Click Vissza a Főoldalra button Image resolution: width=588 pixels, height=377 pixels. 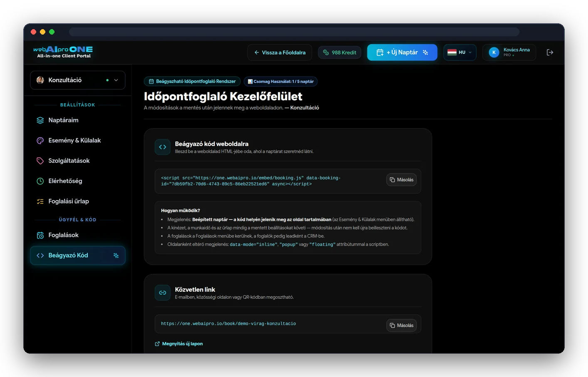(279, 52)
